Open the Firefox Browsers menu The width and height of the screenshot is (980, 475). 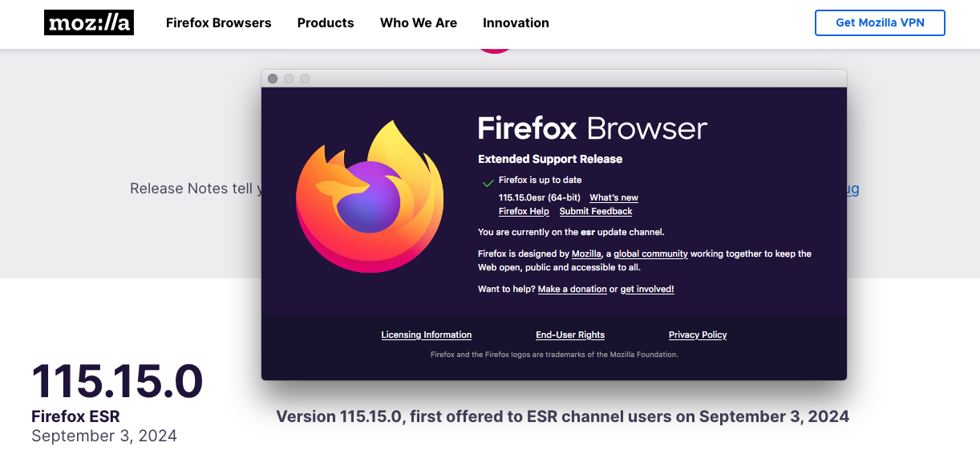(x=219, y=22)
